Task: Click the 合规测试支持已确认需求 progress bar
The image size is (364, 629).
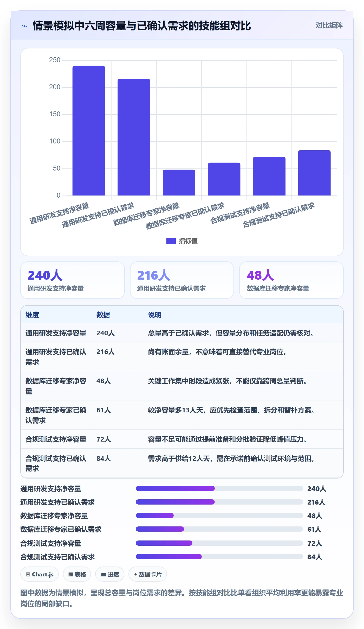Action: [219, 557]
